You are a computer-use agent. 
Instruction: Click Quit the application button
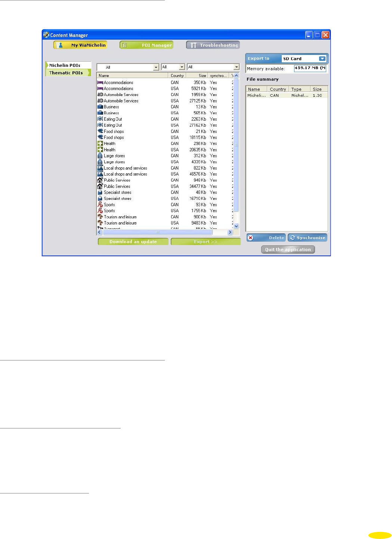(288, 250)
